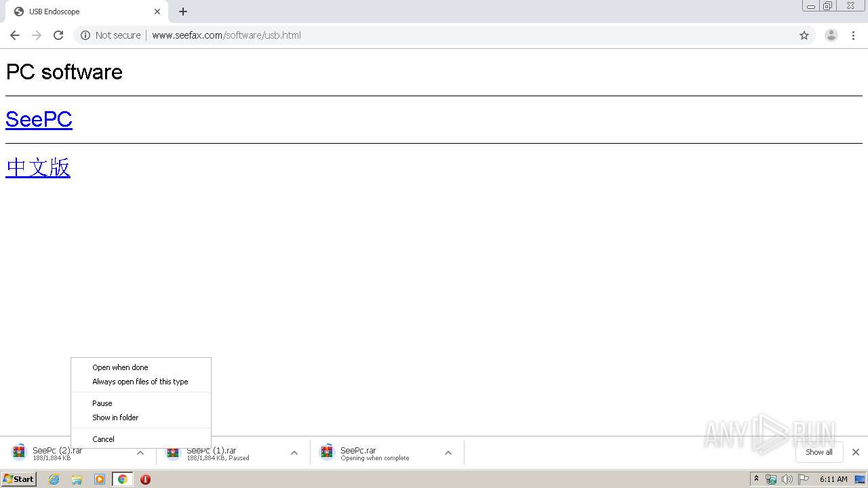The image size is (868, 488).
Task: Click the address bar URL
Action: point(226,35)
